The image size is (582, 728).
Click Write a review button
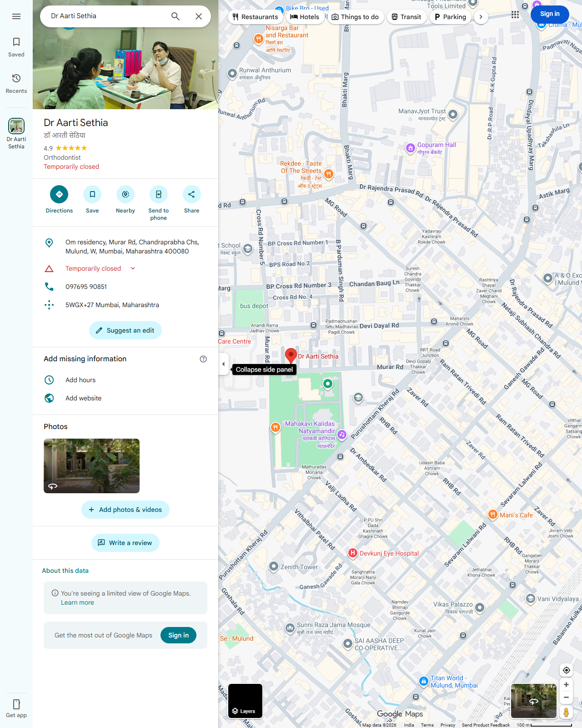point(125,543)
